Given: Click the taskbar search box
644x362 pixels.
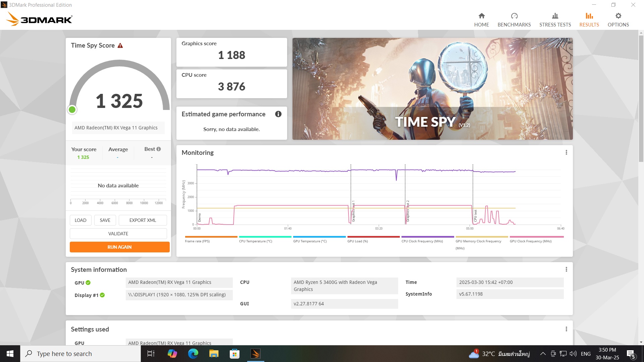Looking at the screenshot, I should [x=80, y=354].
